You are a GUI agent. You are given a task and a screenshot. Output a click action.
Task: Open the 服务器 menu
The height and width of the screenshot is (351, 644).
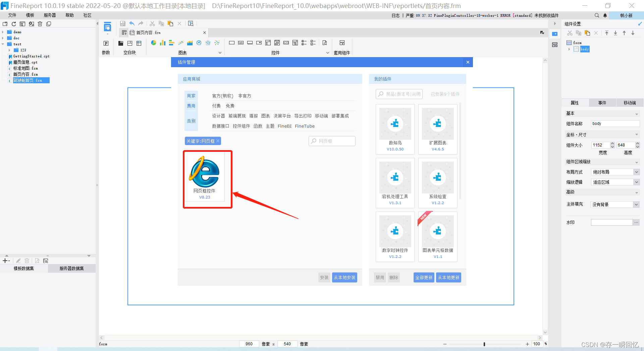50,15
